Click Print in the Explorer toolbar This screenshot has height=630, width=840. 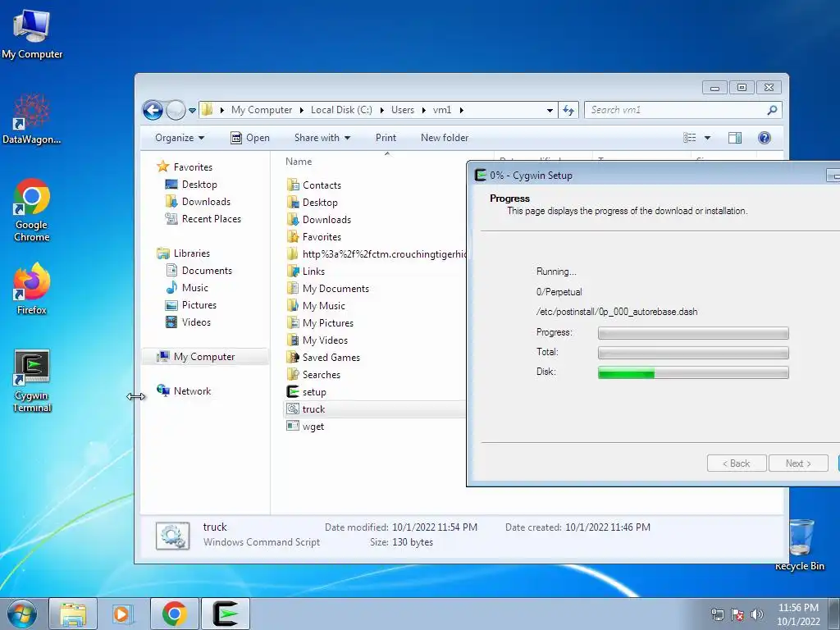tap(386, 138)
